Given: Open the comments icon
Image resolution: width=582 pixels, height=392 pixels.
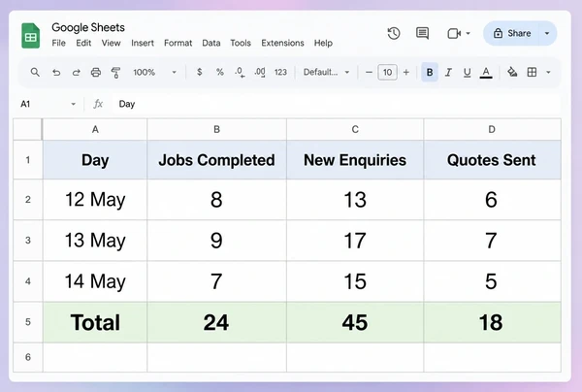Looking at the screenshot, I should (422, 33).
